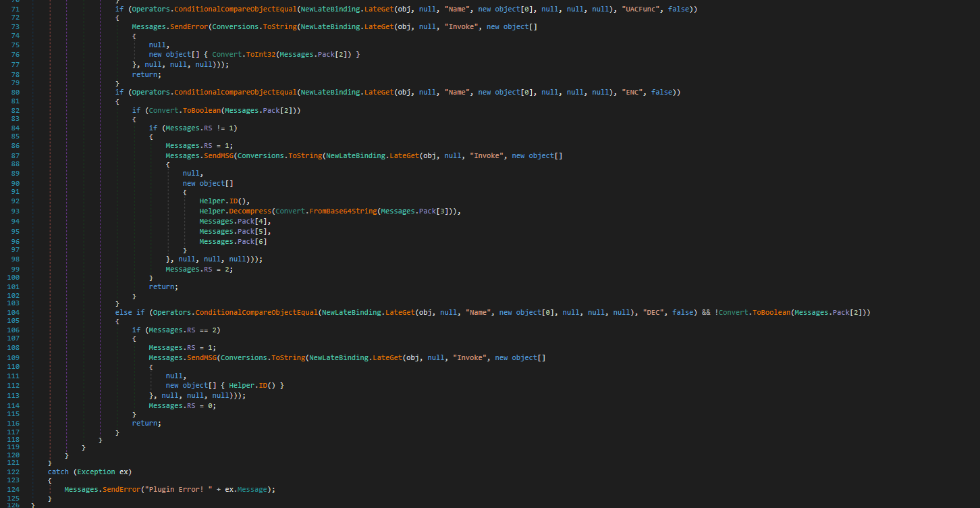Click the return statement on line 78
Viewport: 980px width, 508px height.
pos(146,74)
